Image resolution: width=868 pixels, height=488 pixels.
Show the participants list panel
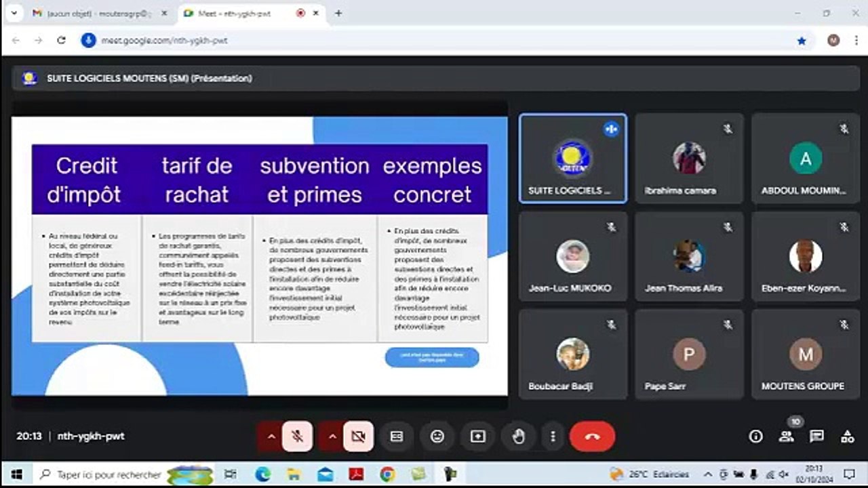[x=787, y=436]
